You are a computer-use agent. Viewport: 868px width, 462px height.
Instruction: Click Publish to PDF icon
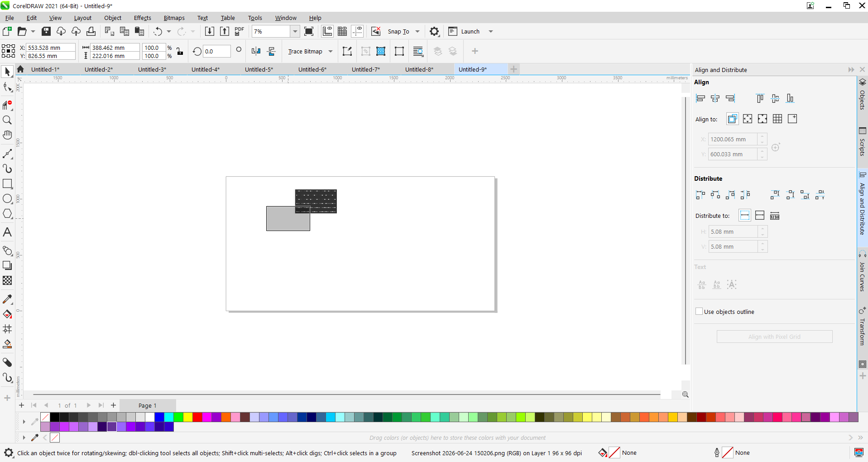(x=239, y=31)
